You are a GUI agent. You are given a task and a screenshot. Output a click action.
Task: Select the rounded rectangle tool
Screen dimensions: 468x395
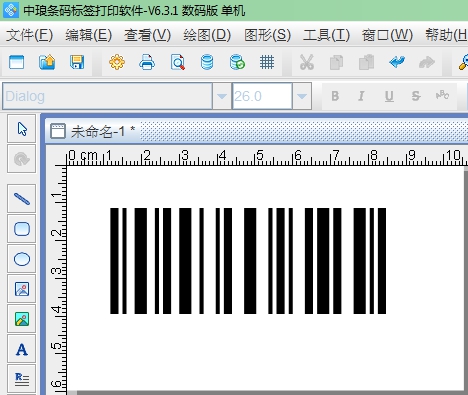pyautogui.click(x=22, y=229)
